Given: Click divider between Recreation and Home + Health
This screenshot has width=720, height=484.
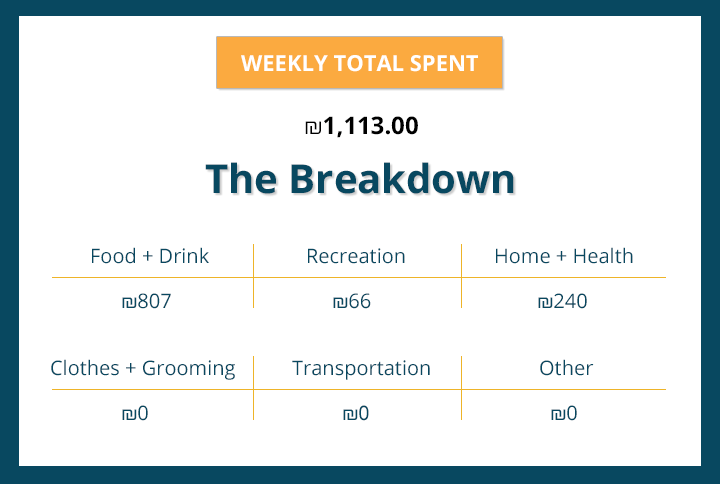Looking at the screenshot, I should pos(461,275).
